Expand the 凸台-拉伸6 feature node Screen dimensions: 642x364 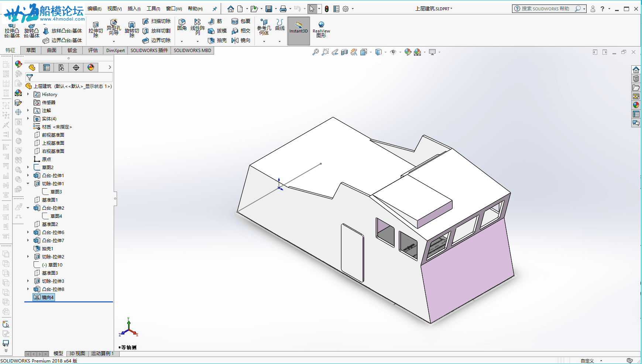coord(28,233)
